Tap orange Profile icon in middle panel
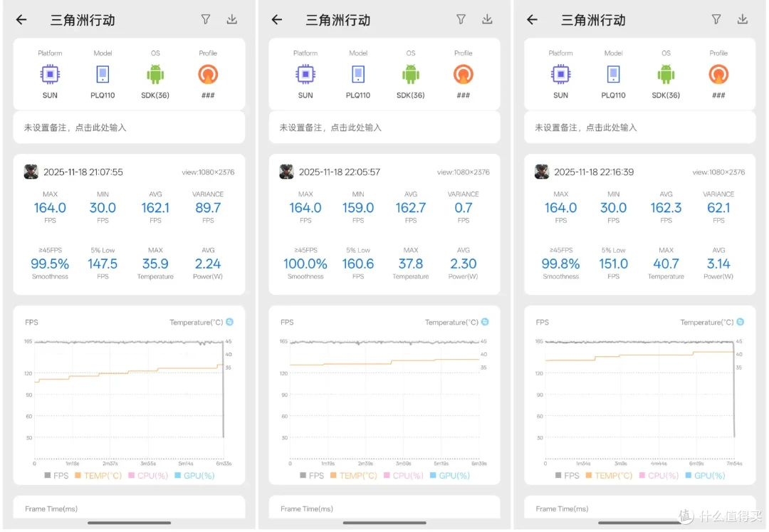 [x=464, y=75]
